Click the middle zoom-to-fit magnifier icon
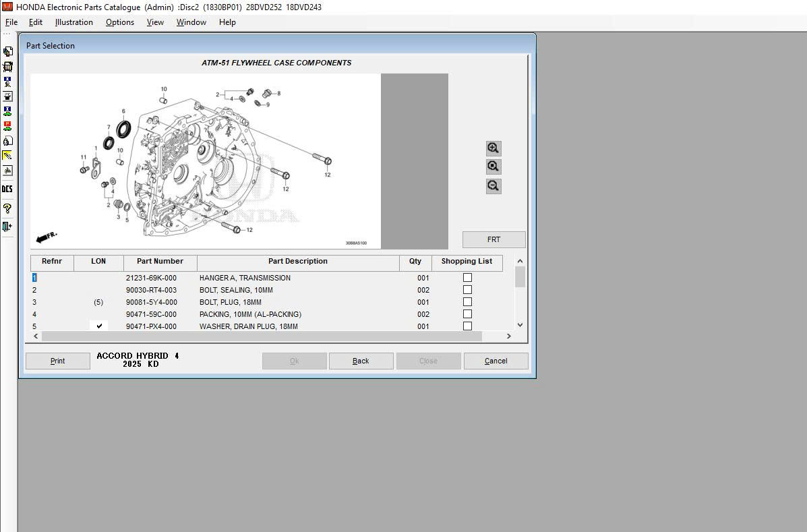807x532 pixels. coord(493,167)
